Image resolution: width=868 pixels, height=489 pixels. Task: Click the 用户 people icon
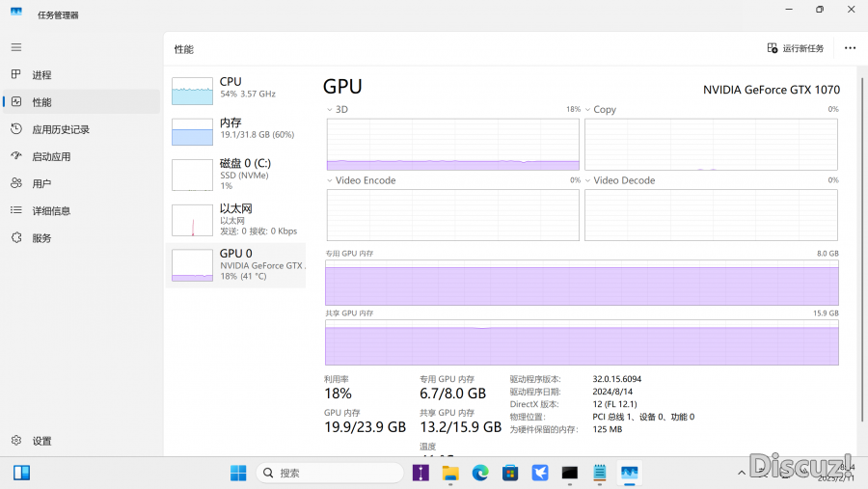[16, 182]
